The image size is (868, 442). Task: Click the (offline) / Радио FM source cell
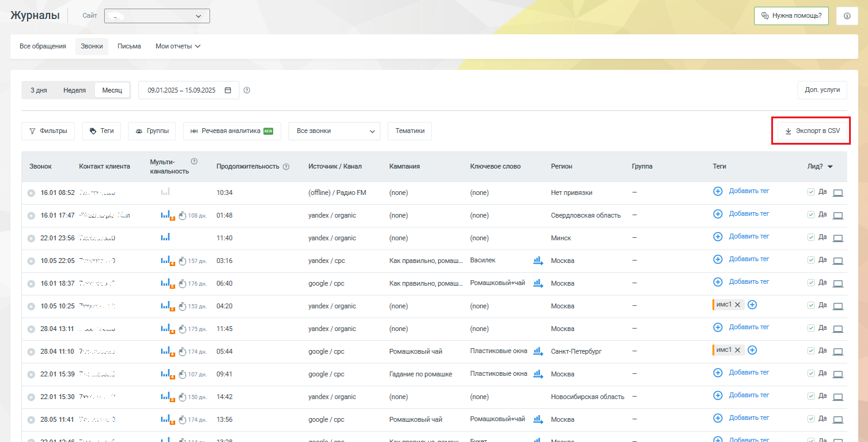338,193
